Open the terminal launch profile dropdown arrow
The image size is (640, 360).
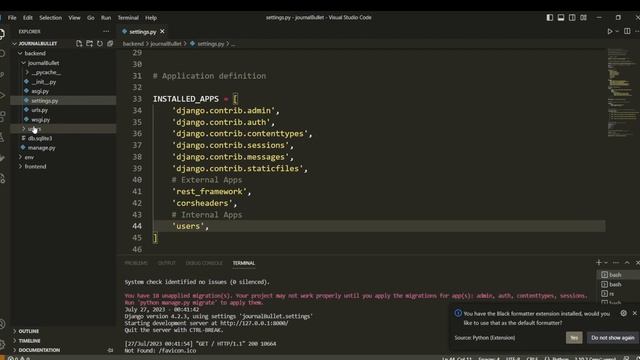click(606, 263)
